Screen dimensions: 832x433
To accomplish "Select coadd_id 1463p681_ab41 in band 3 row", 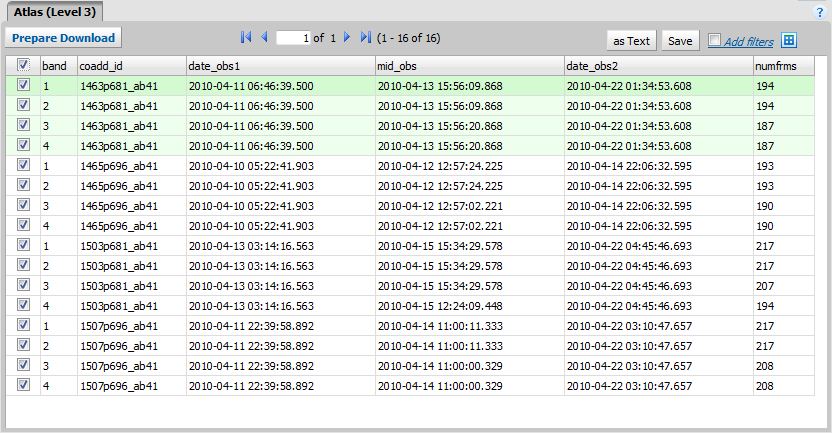I will tap(119, 126).
